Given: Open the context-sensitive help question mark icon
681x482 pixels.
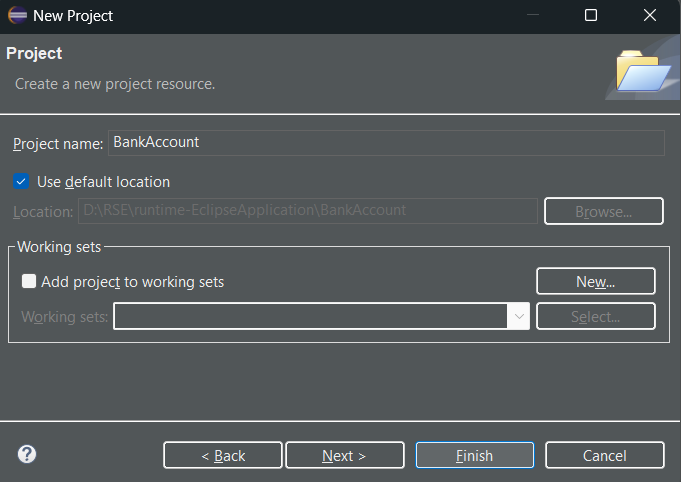Looking at the screenshot, I should (27, 454).
